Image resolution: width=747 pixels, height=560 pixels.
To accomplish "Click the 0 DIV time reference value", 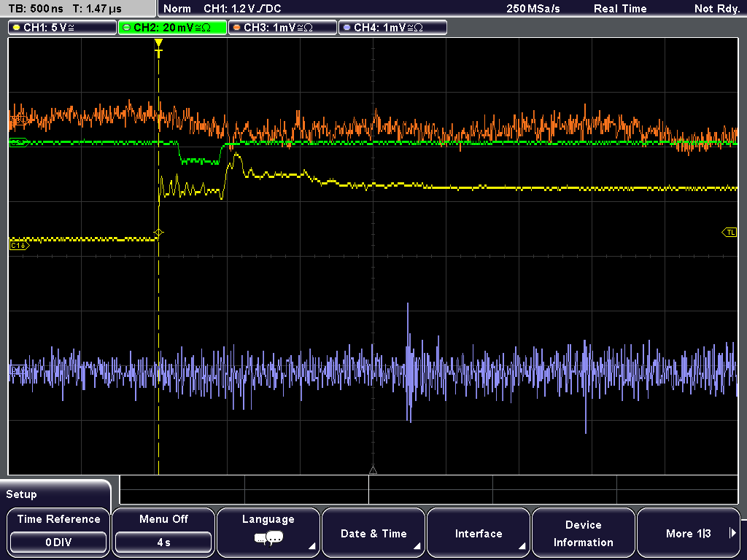I will (x=58, y=542).
